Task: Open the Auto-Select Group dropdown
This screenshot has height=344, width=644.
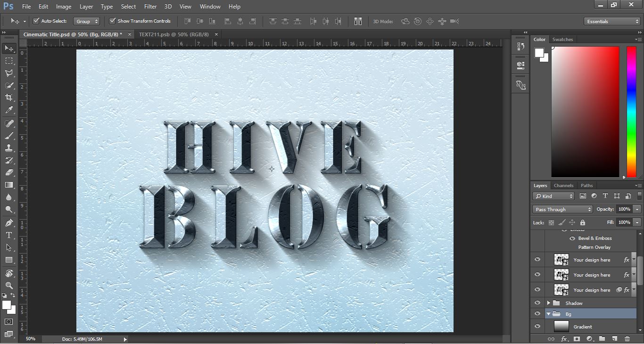Action: [87, 21]
